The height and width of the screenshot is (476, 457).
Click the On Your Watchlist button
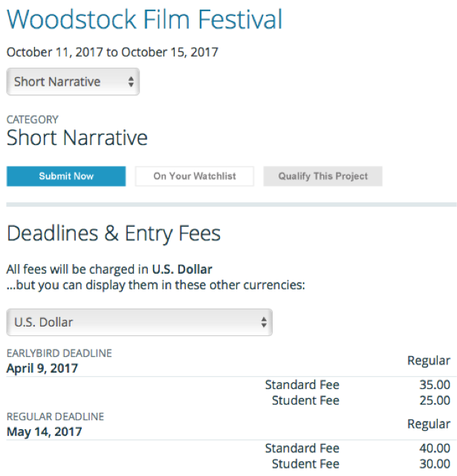pos(195,176)
